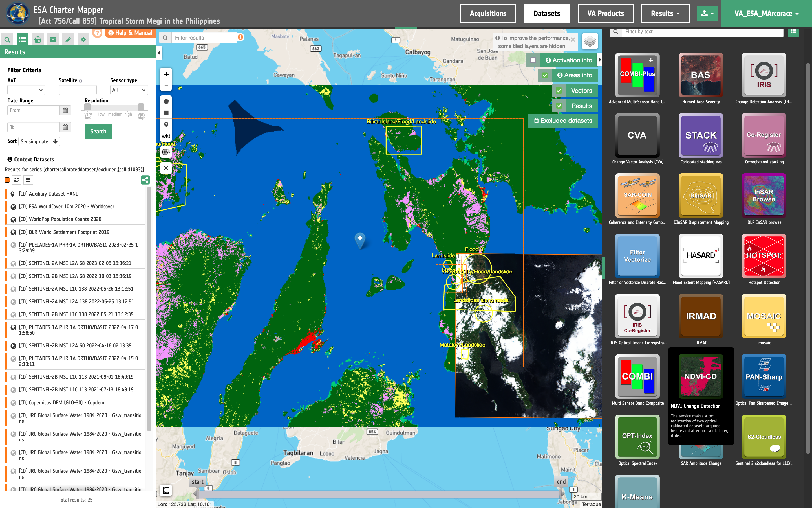812x508 pixels.
Task: Launch the Burned Area Severity service
Action: tap(701, 75)
